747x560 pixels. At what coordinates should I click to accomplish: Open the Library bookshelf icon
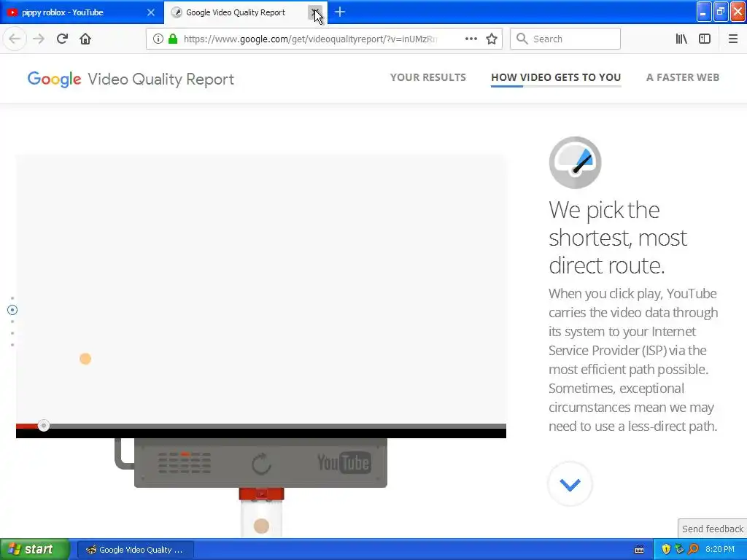[681, 39]
